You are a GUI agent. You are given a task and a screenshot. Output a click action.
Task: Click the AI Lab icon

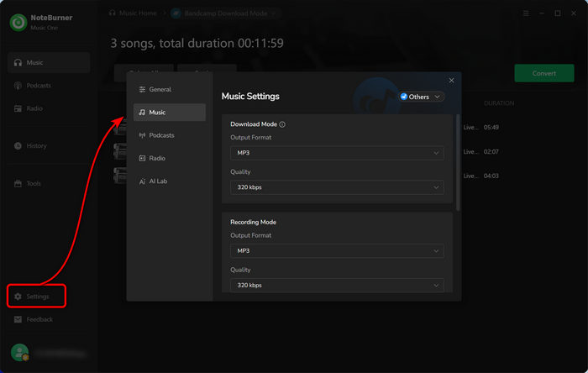click(x=142, y=181)
